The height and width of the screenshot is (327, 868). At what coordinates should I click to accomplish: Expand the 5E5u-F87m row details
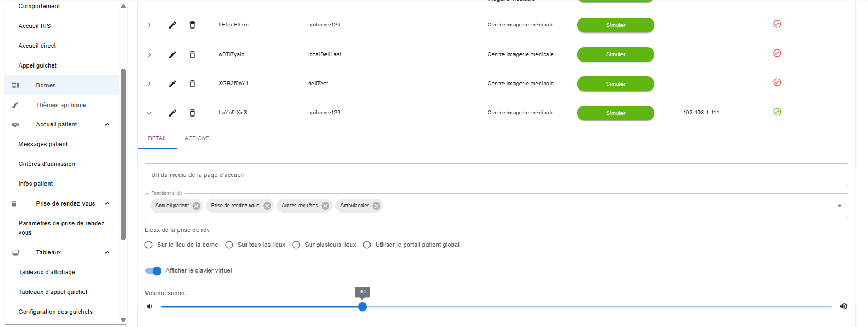[x=149, y=25]
